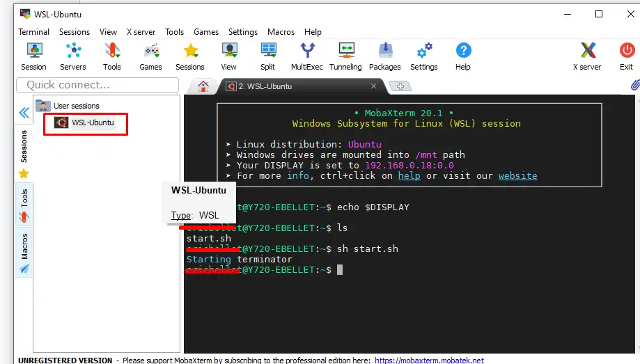
Task: Click the Quick connect input field
Action: [97, 85]
